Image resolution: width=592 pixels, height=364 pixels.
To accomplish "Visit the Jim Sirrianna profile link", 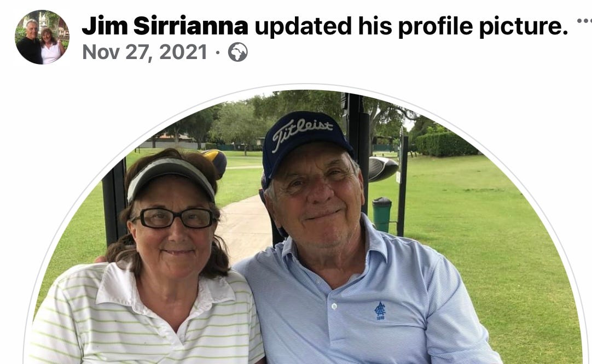I will 165,26.
